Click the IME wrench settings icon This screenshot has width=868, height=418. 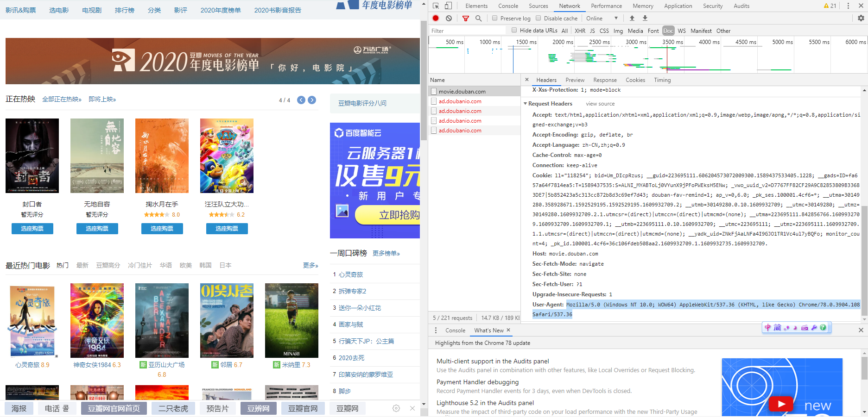[814, 327]
